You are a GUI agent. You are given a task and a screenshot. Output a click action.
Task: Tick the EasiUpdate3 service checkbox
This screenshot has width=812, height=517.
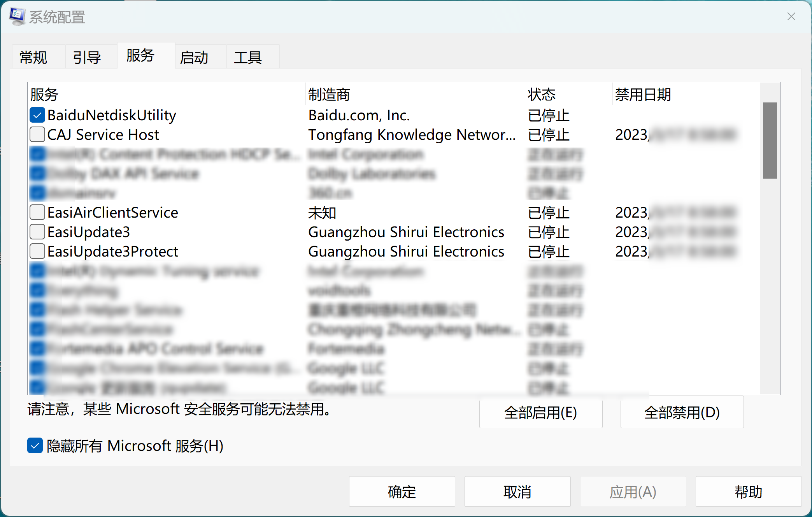click(37, 232)
